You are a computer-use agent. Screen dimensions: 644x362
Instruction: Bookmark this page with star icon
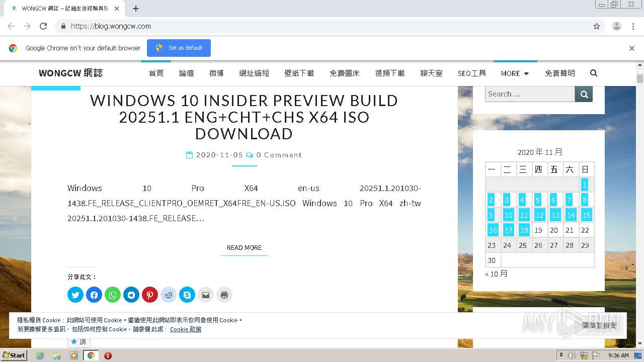click(597, 26)
